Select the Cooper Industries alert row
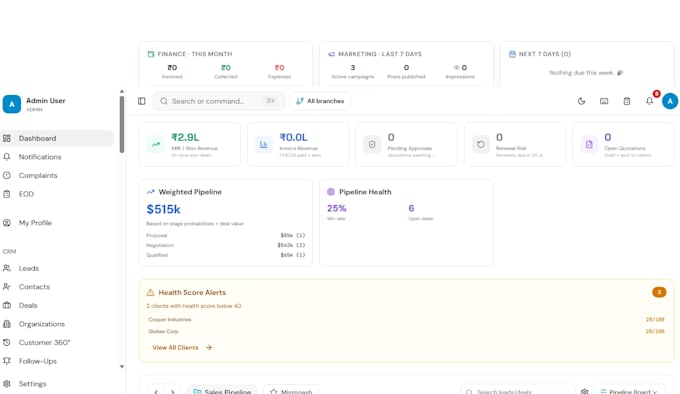This screenshot has height=394, width=680. (x=406, y=319)
